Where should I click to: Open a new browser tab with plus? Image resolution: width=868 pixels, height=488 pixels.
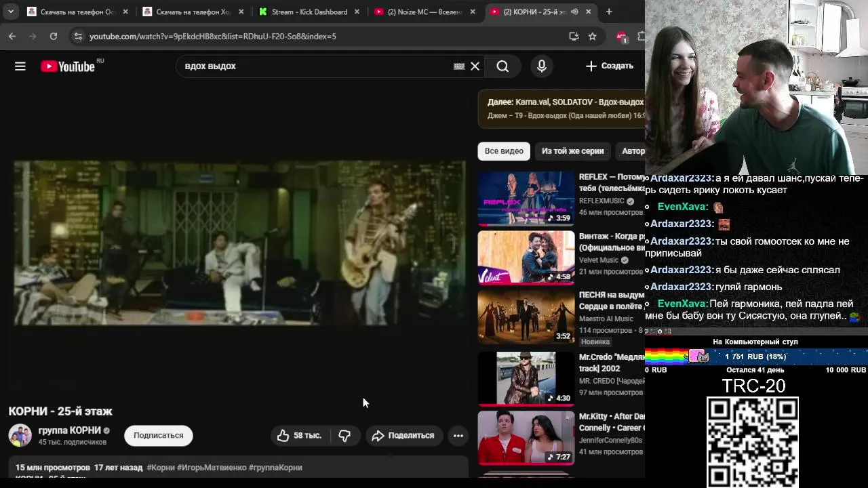[609, 12]
